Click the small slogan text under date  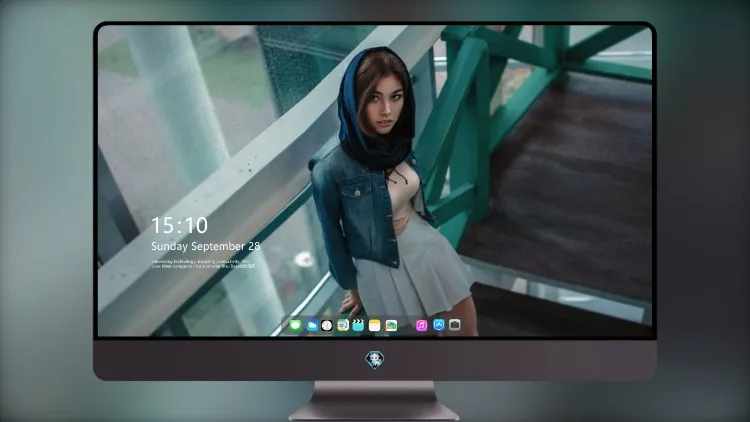203,264
